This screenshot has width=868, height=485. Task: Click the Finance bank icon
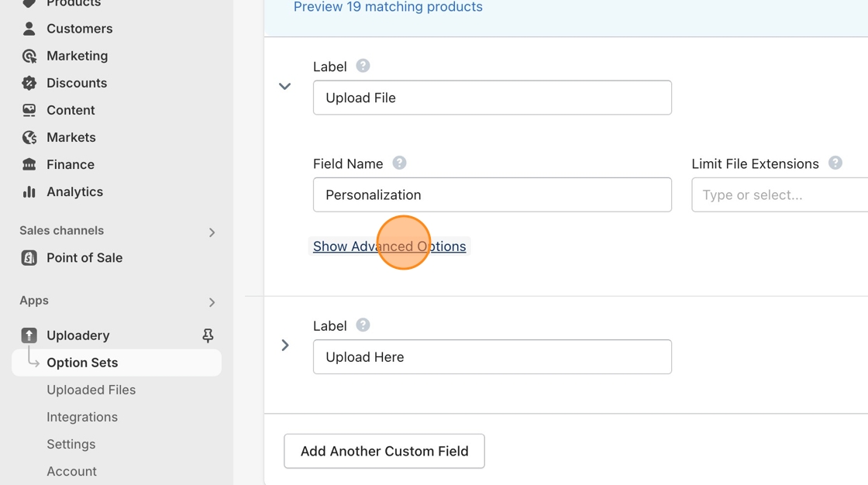point(29,164)
